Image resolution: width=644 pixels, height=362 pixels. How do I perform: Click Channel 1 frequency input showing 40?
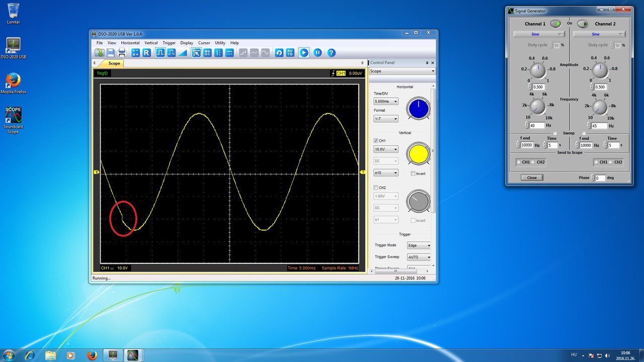coord(536,126)
